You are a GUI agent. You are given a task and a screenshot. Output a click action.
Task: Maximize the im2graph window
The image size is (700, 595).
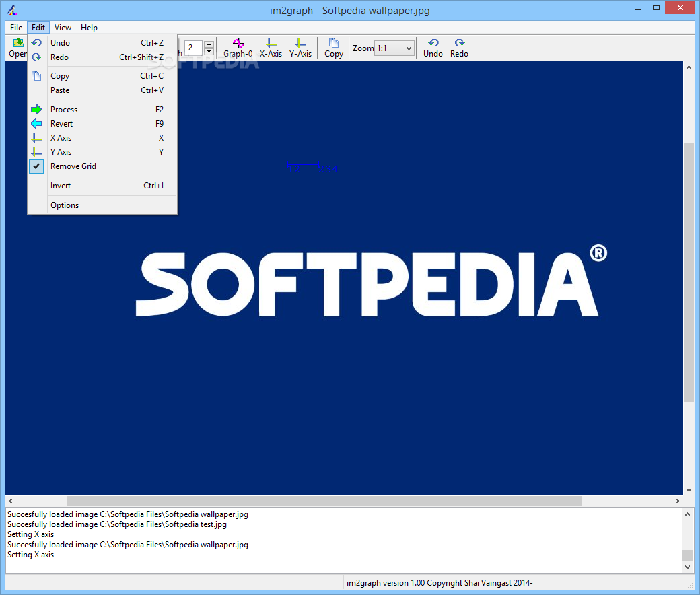(656, 8)
